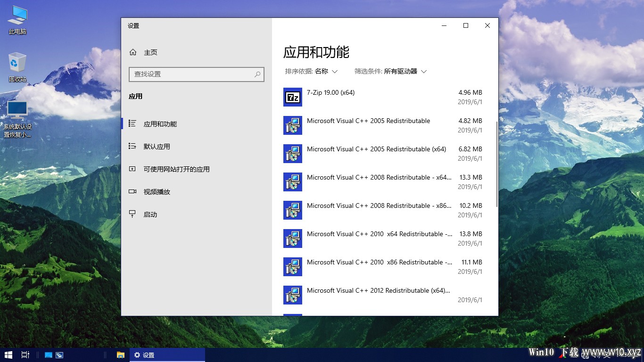Image resolution: width=644 pixels, height=362 pixels.
Task: Click the Visual C++ 2005 Redistributable 4.82 MB icon
Action: point(293,125)
